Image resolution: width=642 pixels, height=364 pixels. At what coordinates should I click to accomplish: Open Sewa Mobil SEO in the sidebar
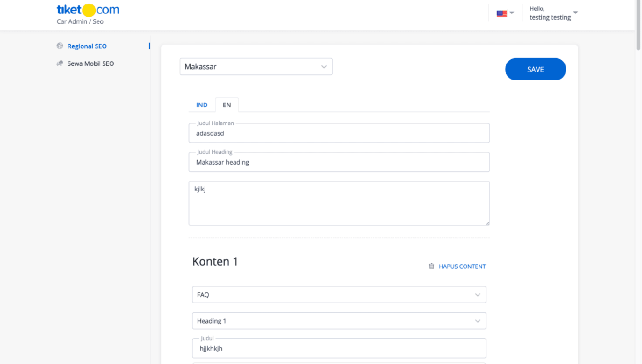89,63
